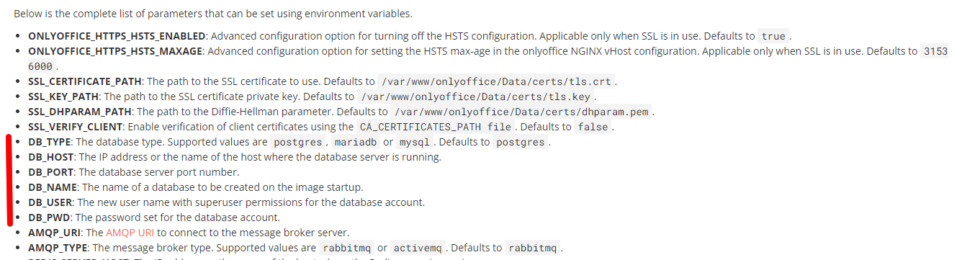980x260 pixels.
Task: Click the DB_NAME parameter name
Action: [52, 187]
